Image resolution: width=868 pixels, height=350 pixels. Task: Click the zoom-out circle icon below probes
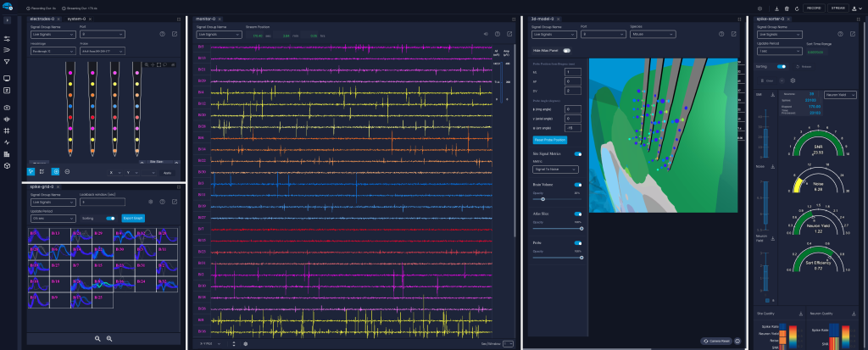pos(68,172)
